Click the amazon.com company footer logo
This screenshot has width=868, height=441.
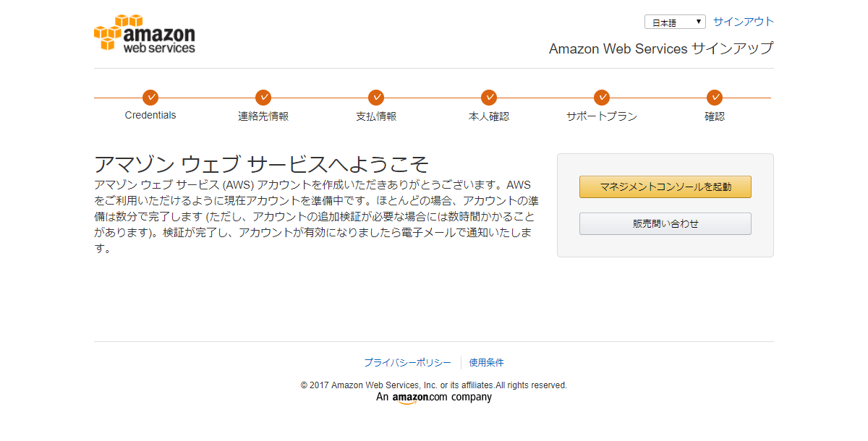pos(434,398)
